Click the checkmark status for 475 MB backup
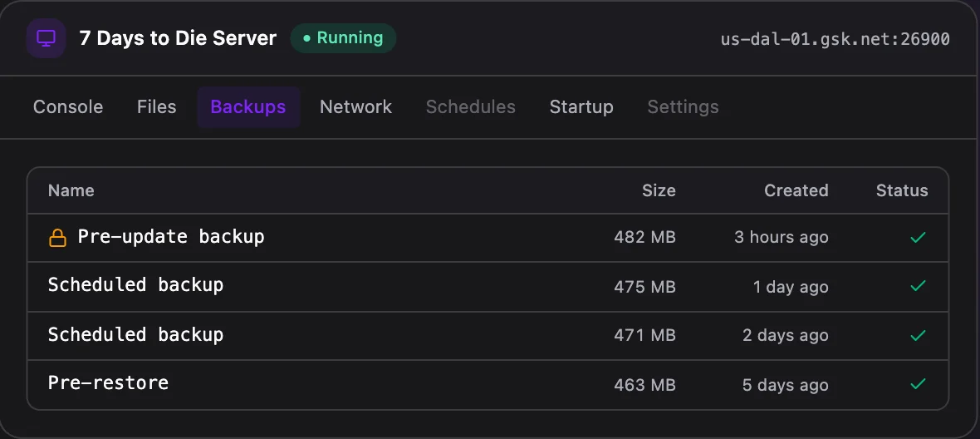 [918, 286]
